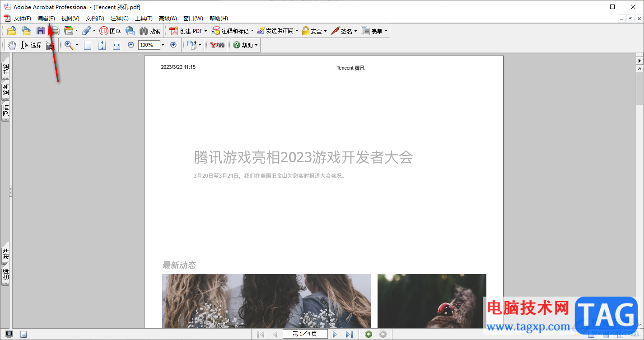Open the 高级(A) menu
This screenshot has width=644, height=340.
tap(168, 19)
